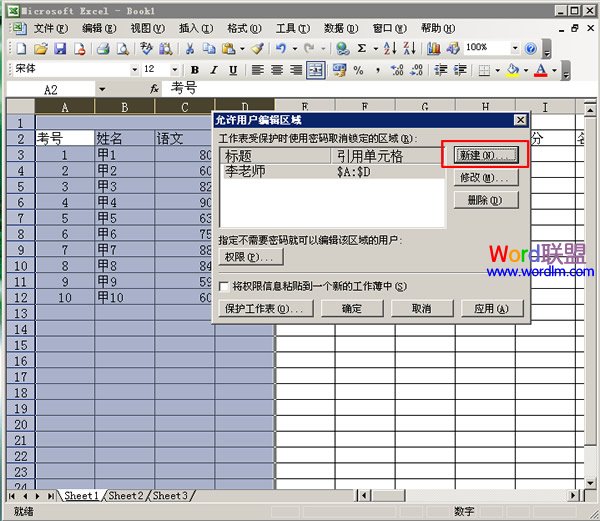Save the workbook with the Save icon
The image size is (600, 521).
60,48
